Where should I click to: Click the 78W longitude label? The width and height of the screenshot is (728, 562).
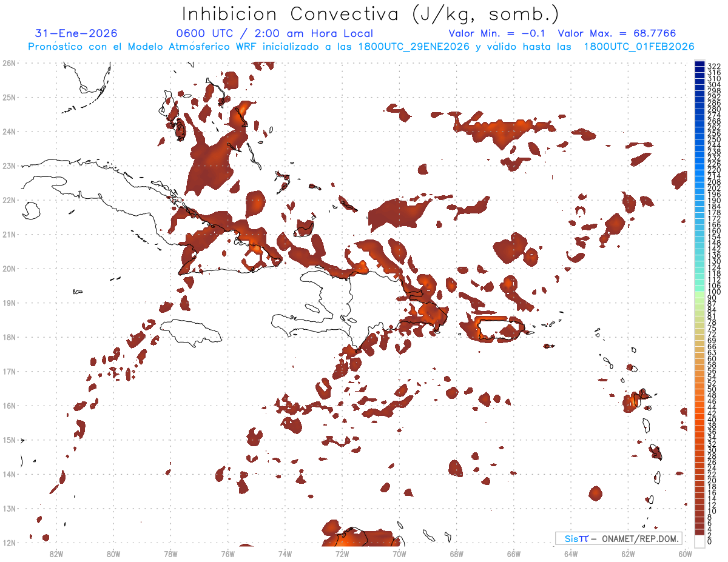click(170, 554)
